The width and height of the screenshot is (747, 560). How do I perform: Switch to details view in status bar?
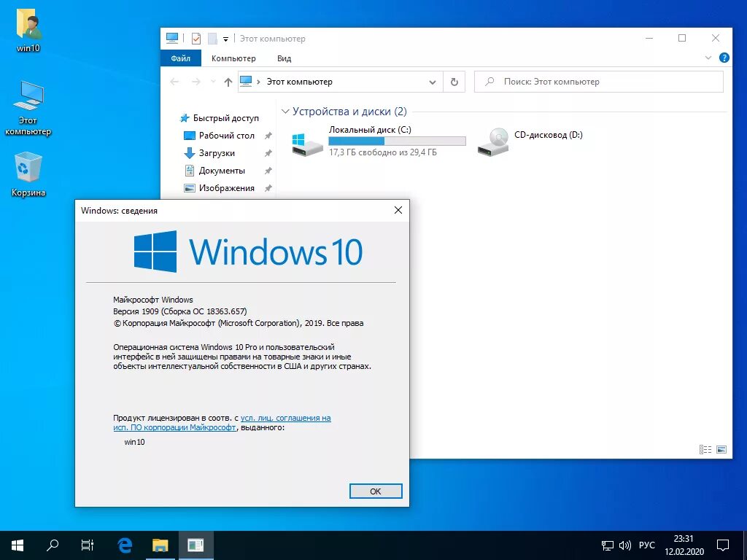pos(705,449)
